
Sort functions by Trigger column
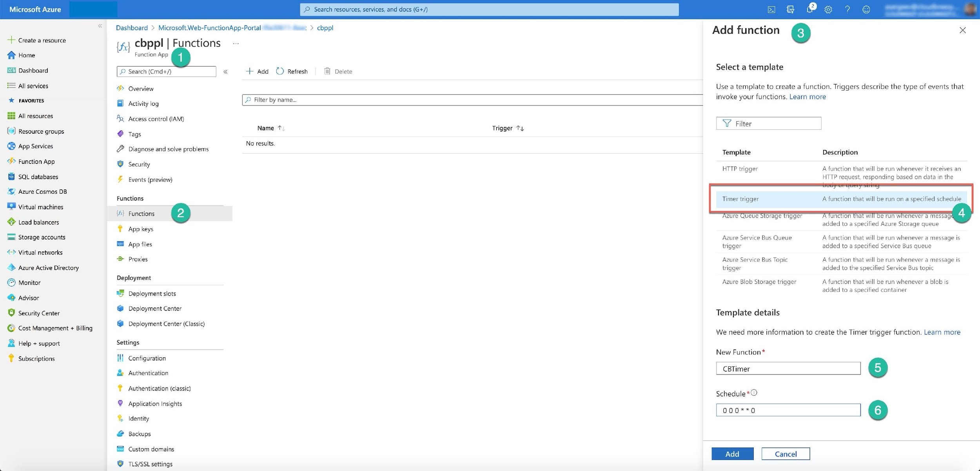pyautogui.click(x=508, y=128)
